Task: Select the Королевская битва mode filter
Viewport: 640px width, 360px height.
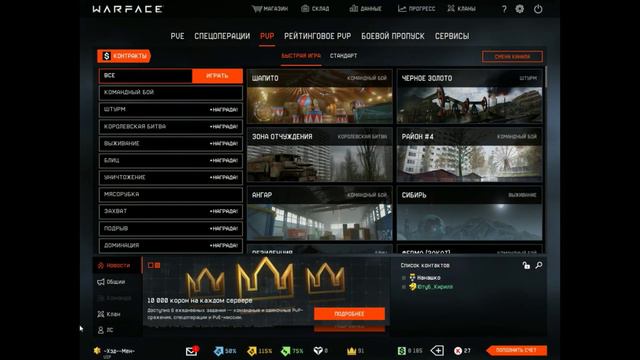Action: (171, 127)
